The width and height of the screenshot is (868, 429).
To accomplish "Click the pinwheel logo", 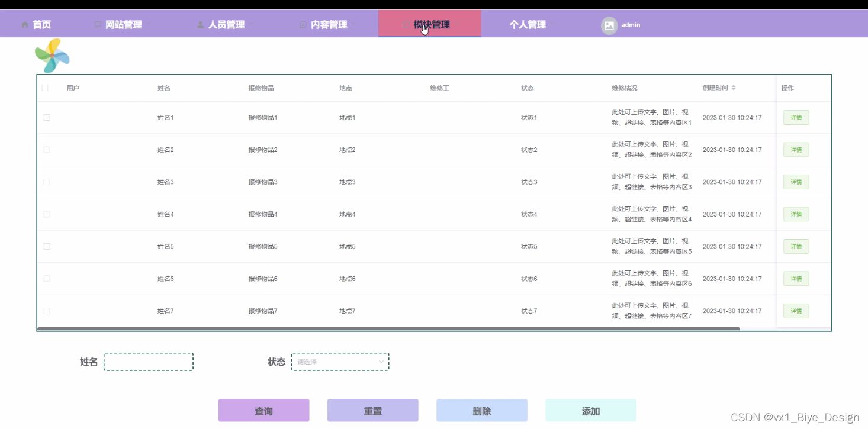I will (x=52, y=56).
